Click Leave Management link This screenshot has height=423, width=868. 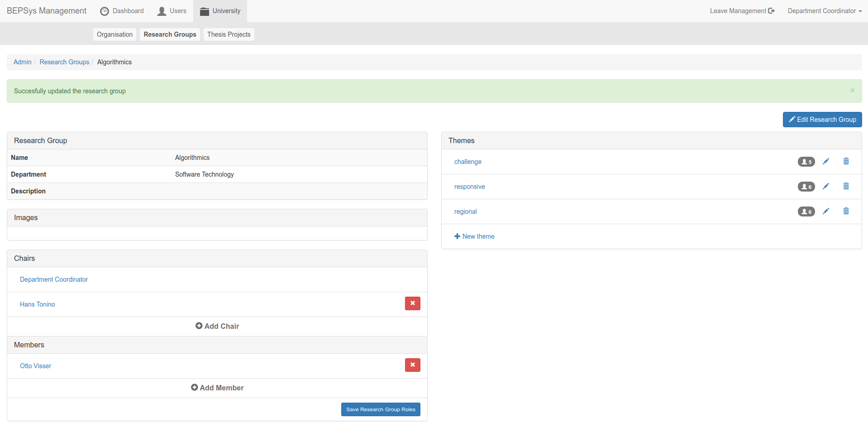(x=742, y=11)
